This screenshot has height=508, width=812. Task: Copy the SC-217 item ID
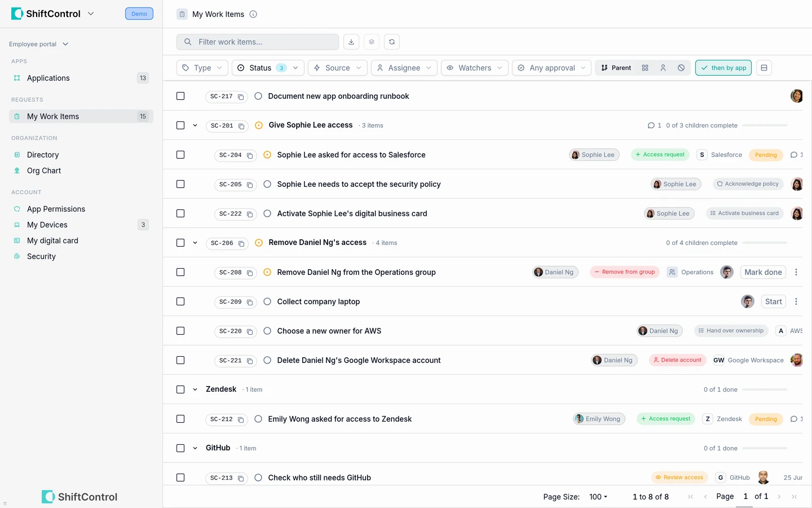pyautogui.click(x=241, y=97)
